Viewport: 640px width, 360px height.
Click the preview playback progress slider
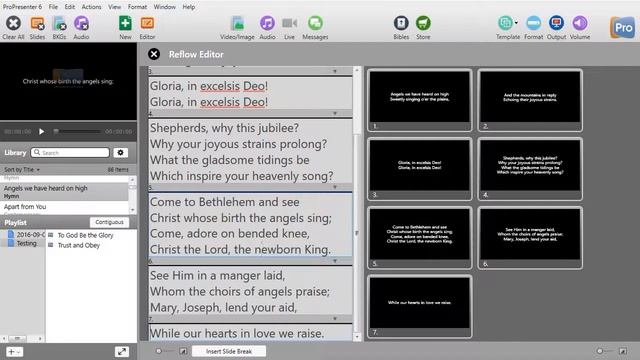point(77,131)
